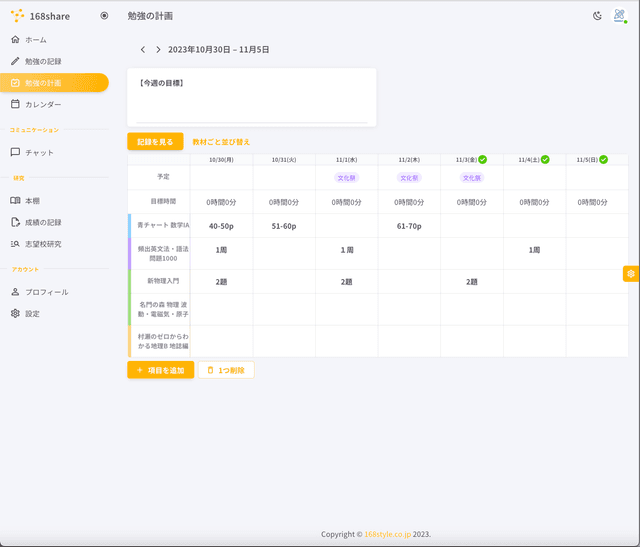Click the 項目を追加 button
The width and height of the screenshot is (640, 547).
[x=160, y=370]
